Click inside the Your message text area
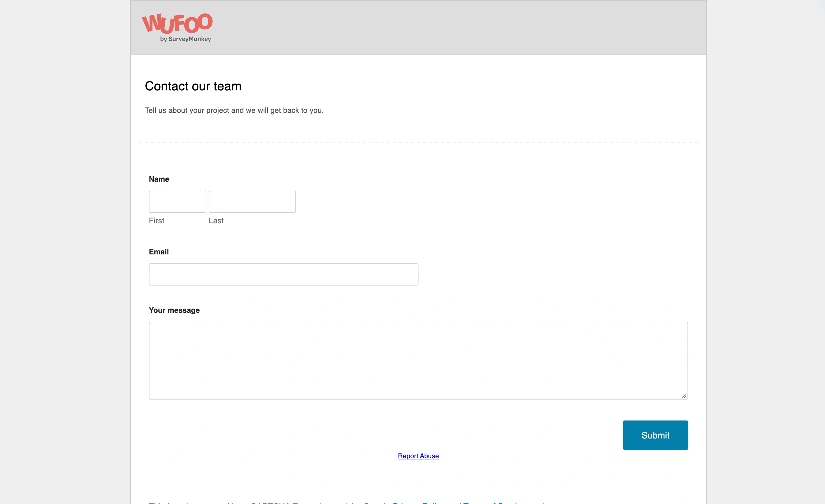The width and height of the screenshot is (825, 504). pyautogui.click(x=418, y=361)
